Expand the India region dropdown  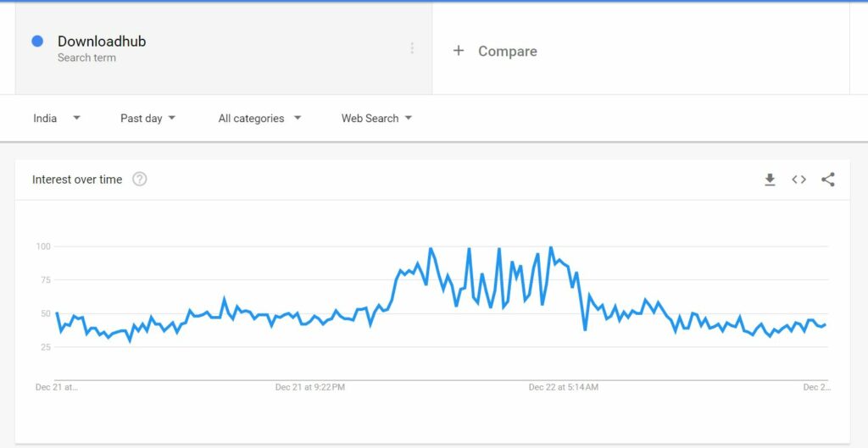(57, 118)
